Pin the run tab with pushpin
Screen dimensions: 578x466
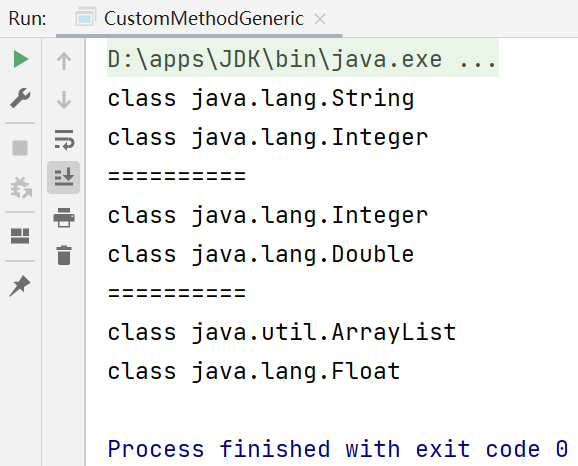[x=20, y=286]
